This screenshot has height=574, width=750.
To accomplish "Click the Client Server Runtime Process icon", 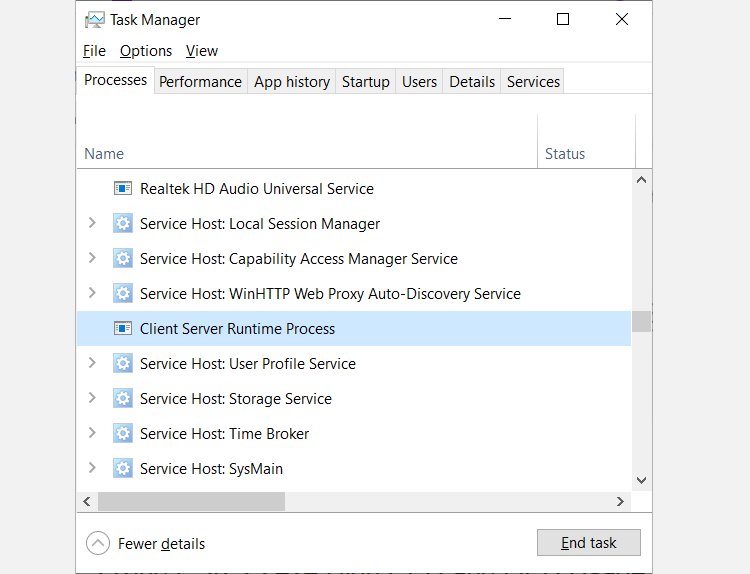I will click(123, 329).
